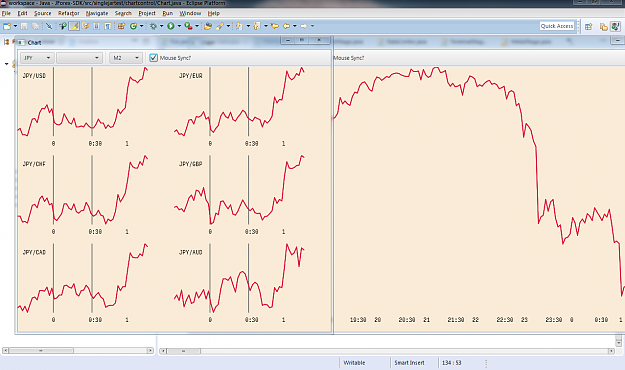This screenshot has width=625, height=370.
Task: Click the Skip All Breakpoints icon
Action: (x=49, y=26)
